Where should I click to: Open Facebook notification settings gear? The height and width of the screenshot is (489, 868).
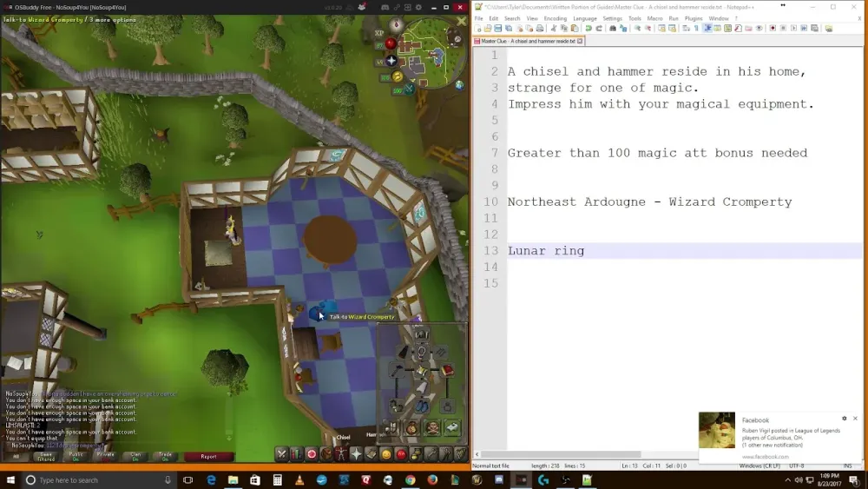(x=845, y=419)
